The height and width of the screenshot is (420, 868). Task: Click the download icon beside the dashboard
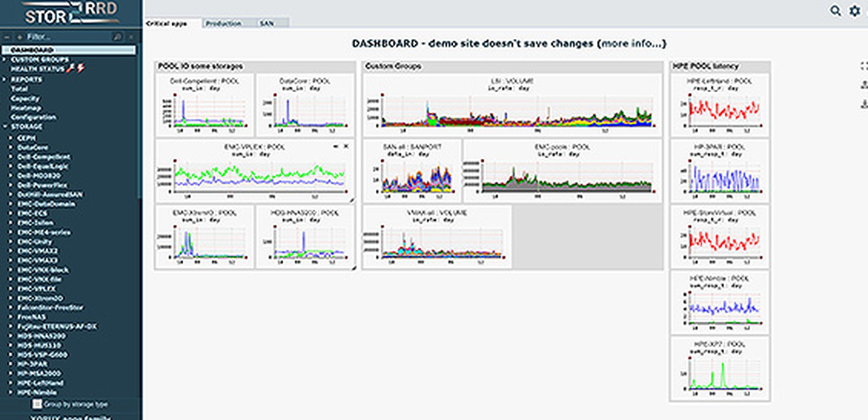865,103
